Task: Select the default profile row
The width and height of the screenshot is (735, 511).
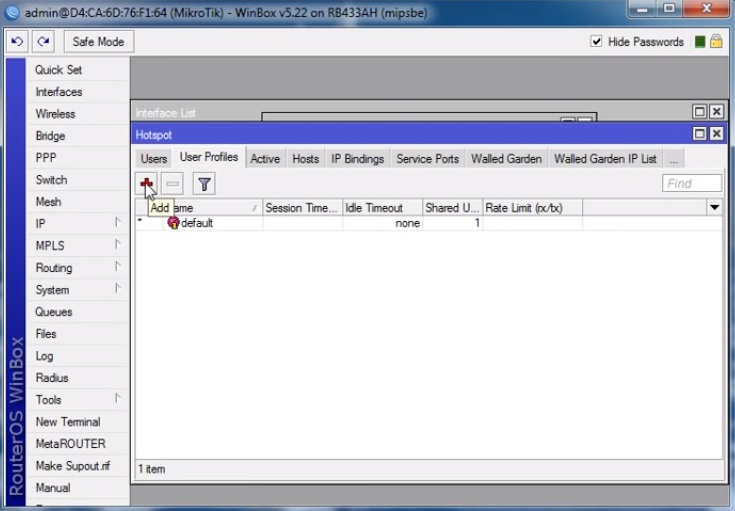Action: coord(428,223)
